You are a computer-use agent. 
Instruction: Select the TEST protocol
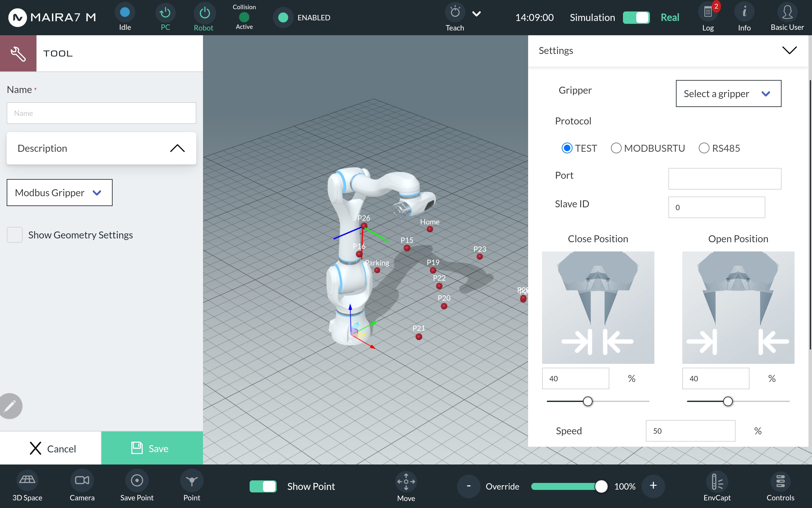click(x=567, y=148)
